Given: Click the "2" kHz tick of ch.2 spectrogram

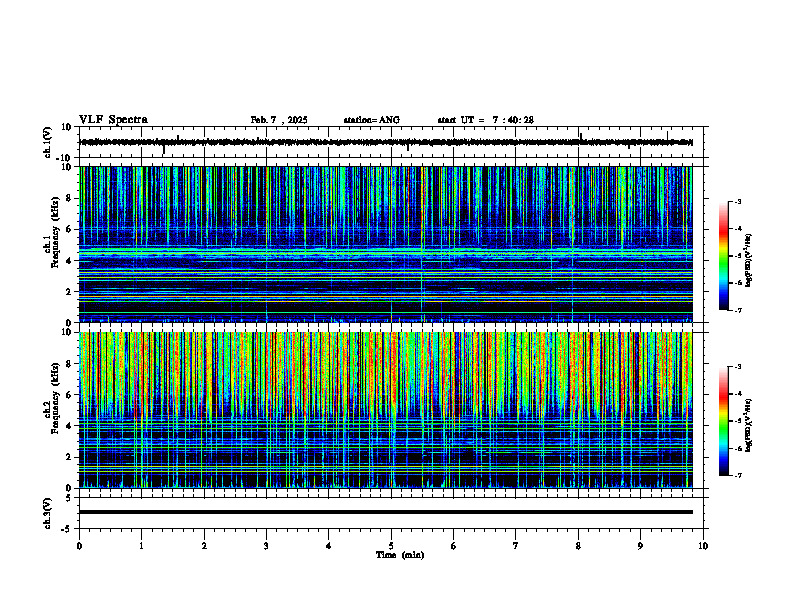Looking at the screenshot, I should click(70, 457).
